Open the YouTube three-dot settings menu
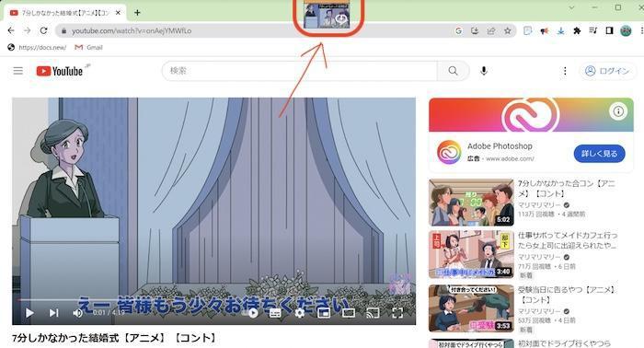 click(x=565, y=71)
